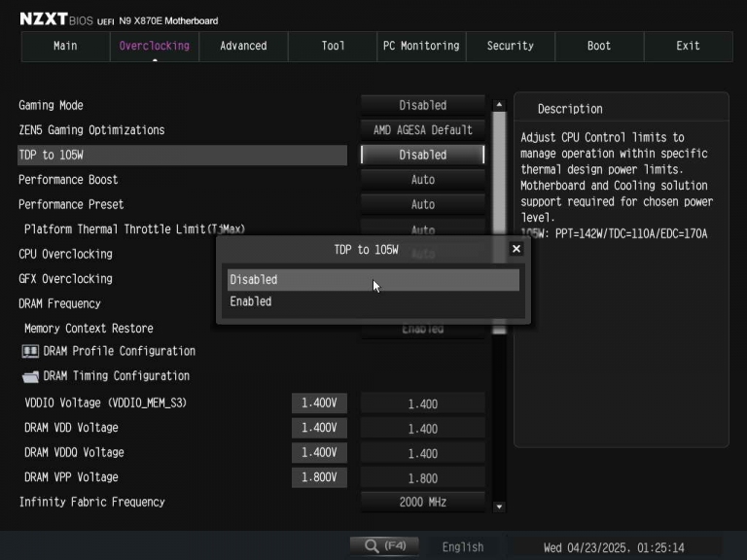The image size is (747, 560).
Task: Select the CPU Overclocking label
Action: tap(65, 254)
